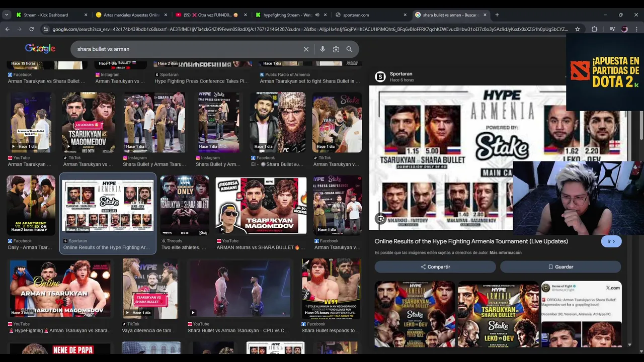Open the Nene de Papa thumbnail
Viewport: 644px width, 362px height.
click(60, 348)
